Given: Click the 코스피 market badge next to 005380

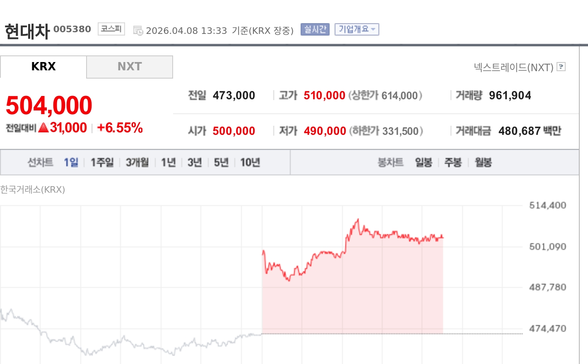Looking at the screenshot, I should click(x=111, y=29).
